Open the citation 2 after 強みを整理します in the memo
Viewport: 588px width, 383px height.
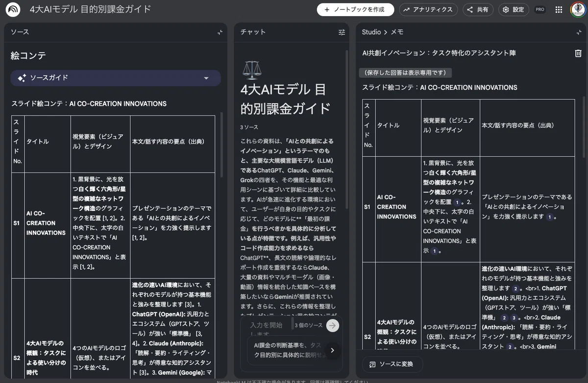[515, 288]
